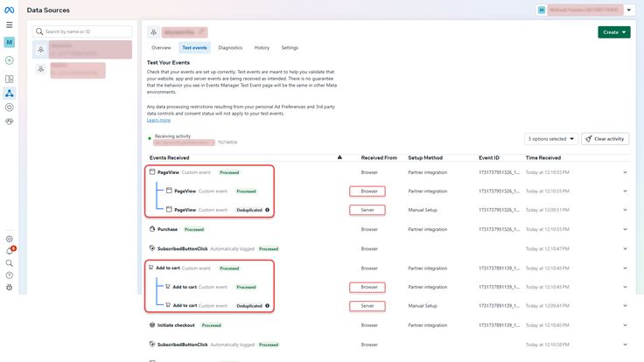Expand the Initiate checkout row chevron

[625, 325]
